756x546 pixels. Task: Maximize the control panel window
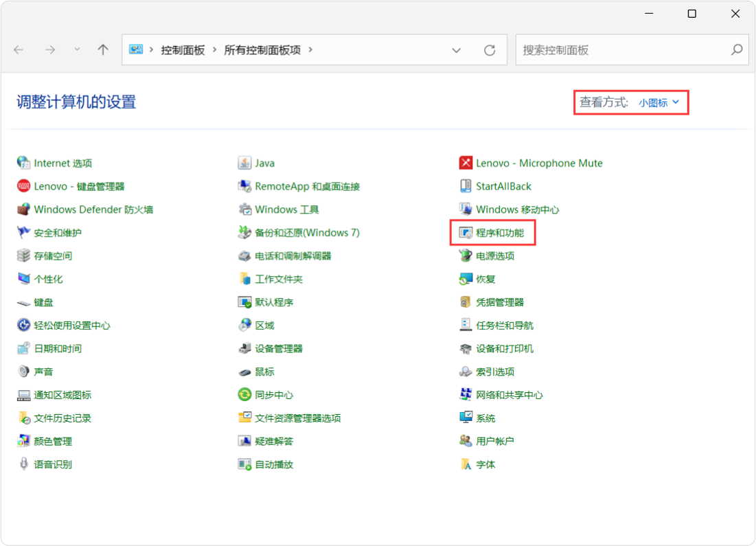click(692, 14)
